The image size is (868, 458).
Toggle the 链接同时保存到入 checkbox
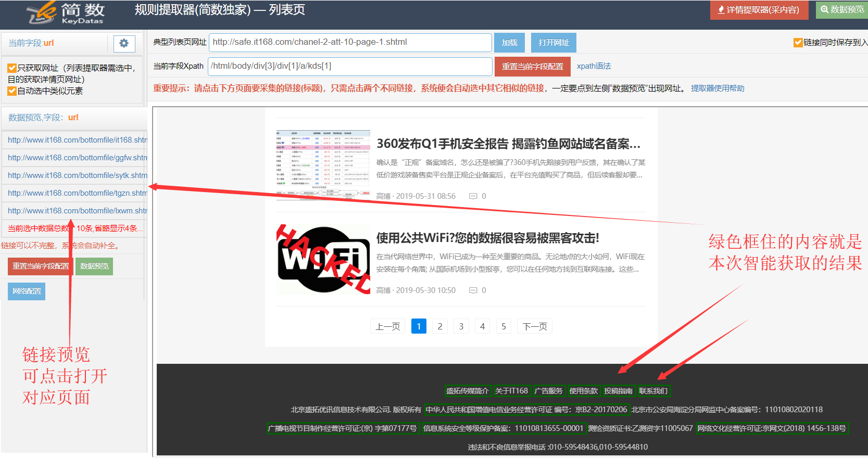pyautogui.click(x=798, y=43)
